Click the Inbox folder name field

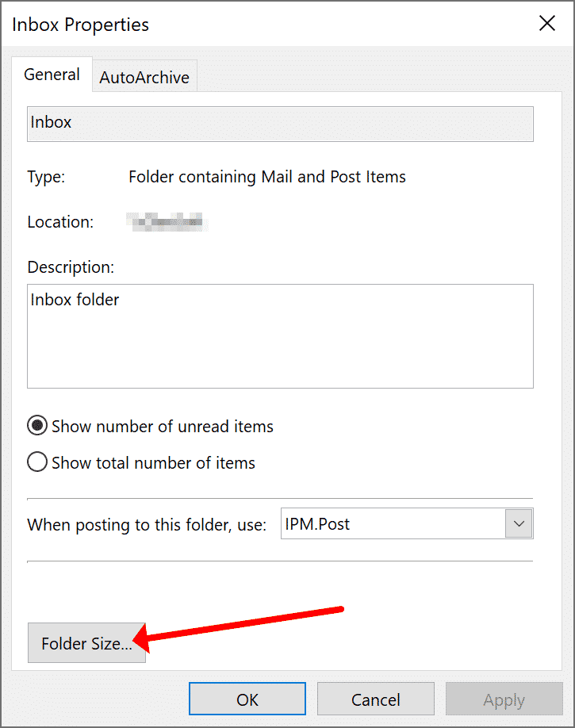coord(280,124)
